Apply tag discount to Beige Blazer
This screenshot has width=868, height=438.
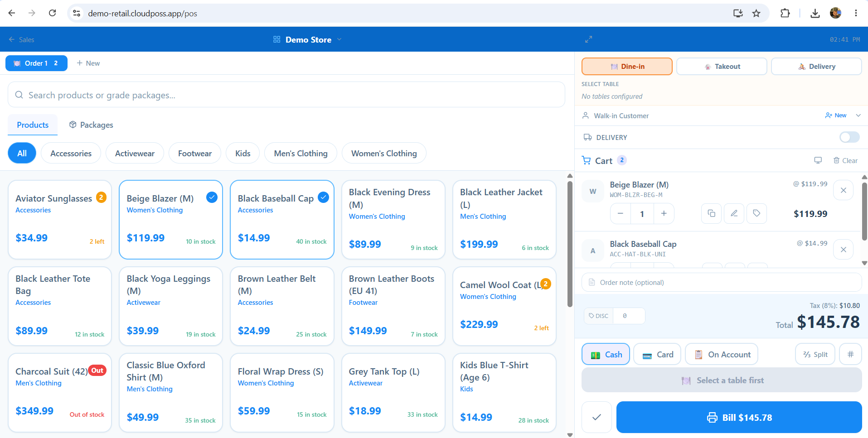click(756, 213)
